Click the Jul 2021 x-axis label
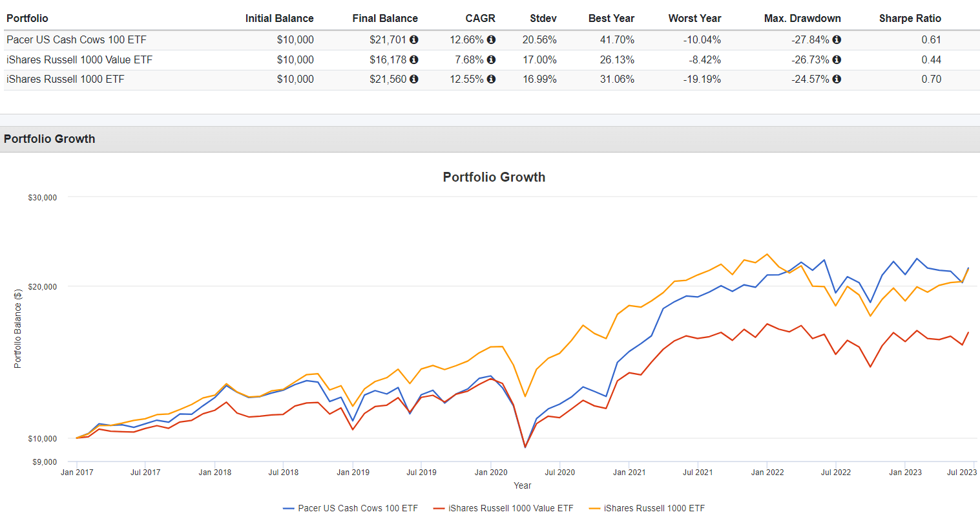The height and width of the screenshot is (521, 980). pyautogui.click(x=698, y=473)
